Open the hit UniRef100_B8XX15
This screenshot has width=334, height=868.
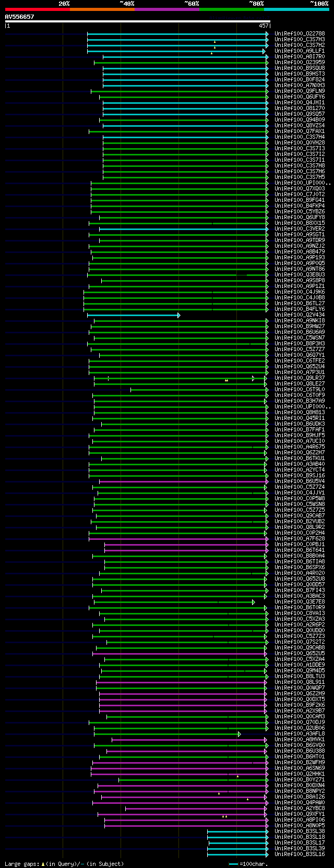(x=300, y=223)
